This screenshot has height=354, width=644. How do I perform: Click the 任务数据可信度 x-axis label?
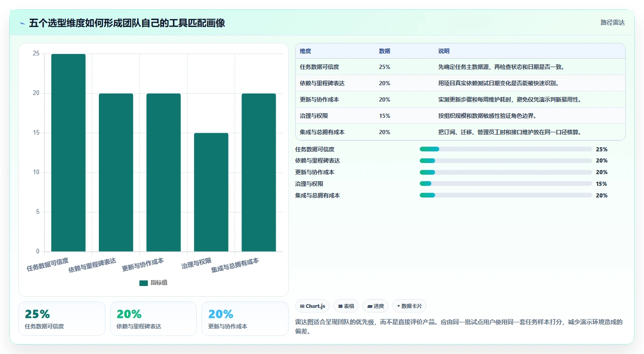(48, 264)
